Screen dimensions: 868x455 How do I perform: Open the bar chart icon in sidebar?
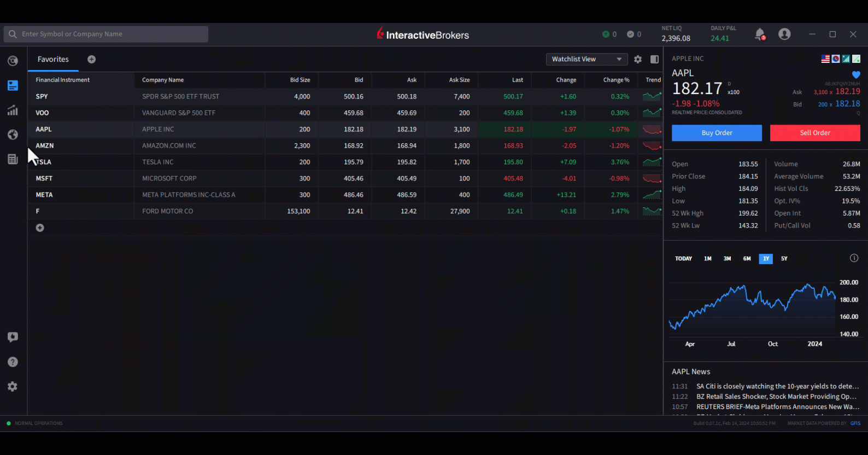(x=13, y=110)
